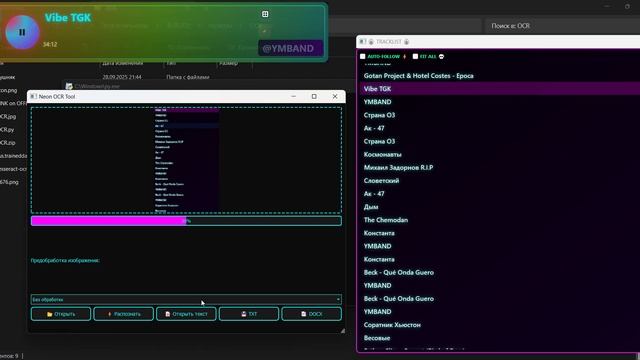Screen dimensions: 640x360
Task: Select the OCR.jpg file in Explorer
Action: click(x=8, y=116)
